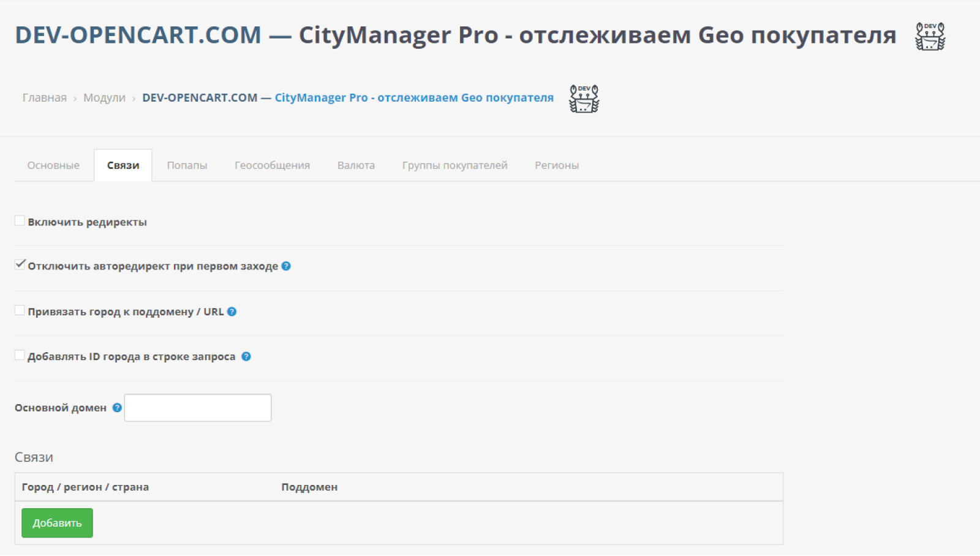Screen dimensions: 980x556
Task: Open help icon for Отключить авторедирект при первом заходе
Action: click(286, 266)
